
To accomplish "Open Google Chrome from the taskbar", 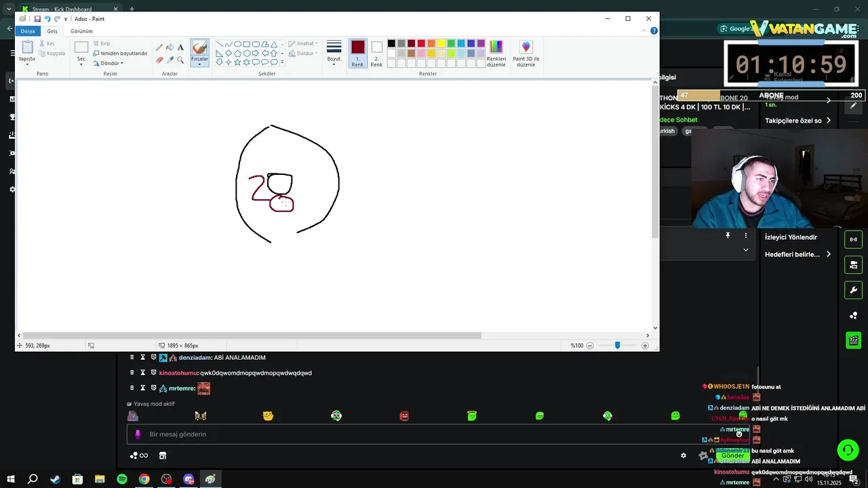I will point(144,479).
